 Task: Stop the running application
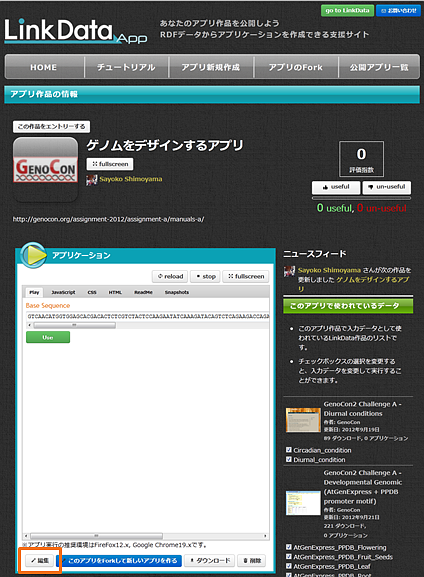[x=205, y=276]
